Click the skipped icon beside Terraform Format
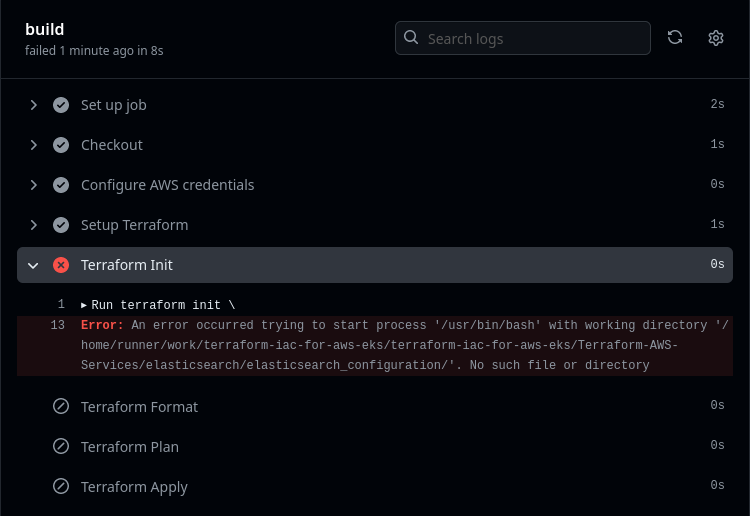The width and height of the screenshot is (750, 516). pos(61,407)
